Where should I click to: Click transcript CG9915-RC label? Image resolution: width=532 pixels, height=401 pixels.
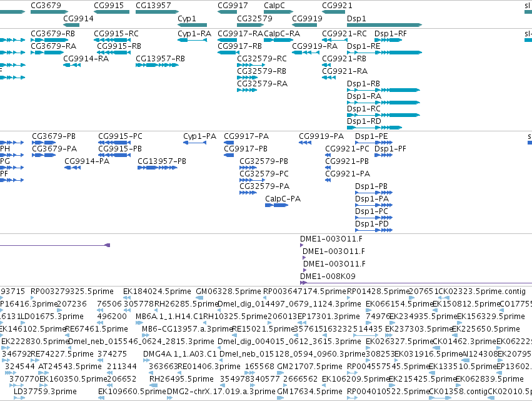116,34
